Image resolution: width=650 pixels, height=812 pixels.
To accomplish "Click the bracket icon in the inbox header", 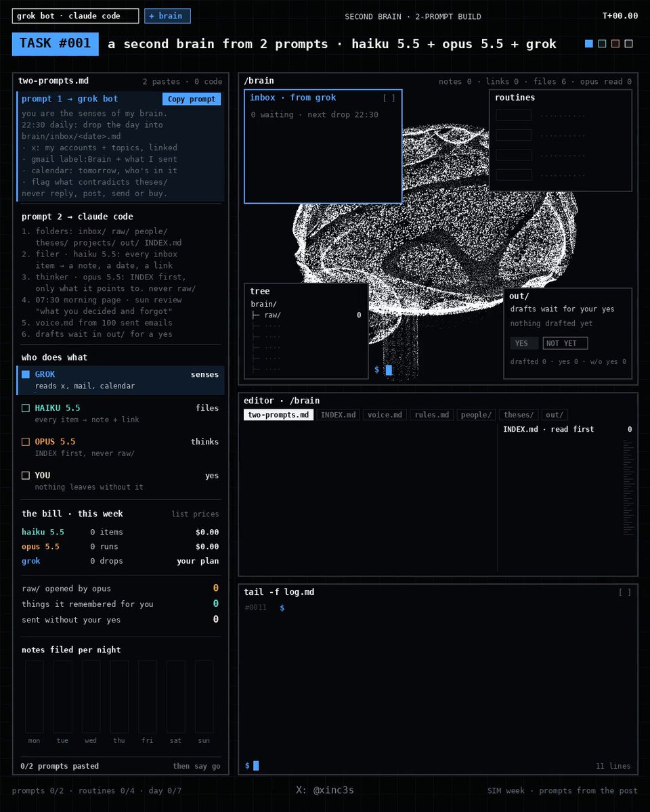I will pos(389,98).
